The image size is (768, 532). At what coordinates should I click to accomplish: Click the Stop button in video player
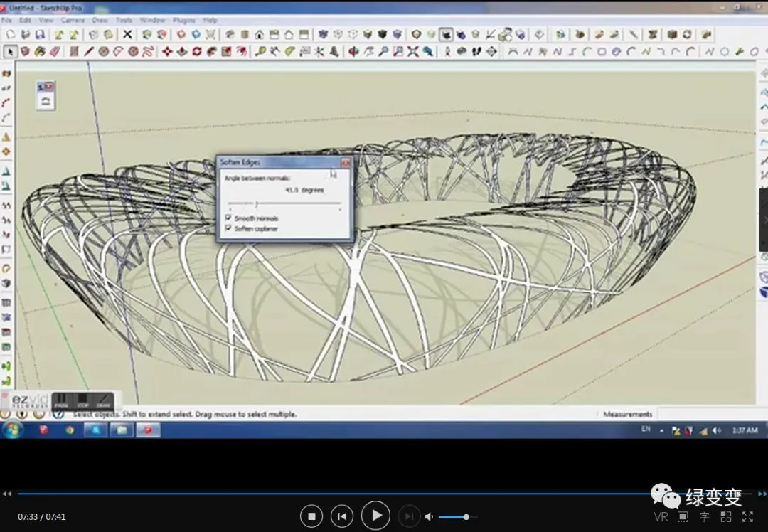pos(311,516)
